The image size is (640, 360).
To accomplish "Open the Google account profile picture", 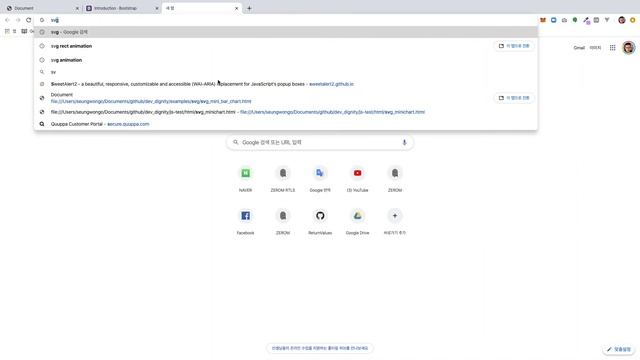I will tap(629, 48).
